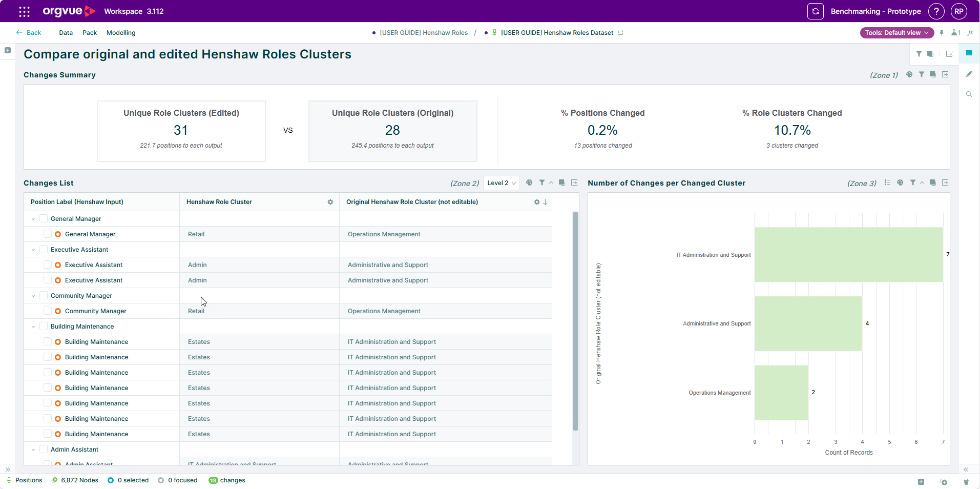
Task: Open the Pack menu
Action: (x=90, y=33)
